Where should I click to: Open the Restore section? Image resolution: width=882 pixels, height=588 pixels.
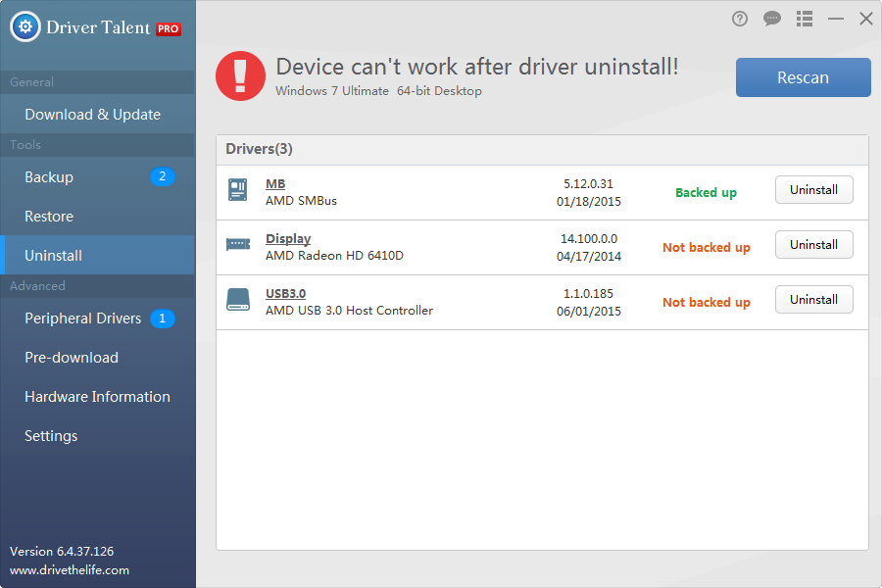click(x=98, y=216)
